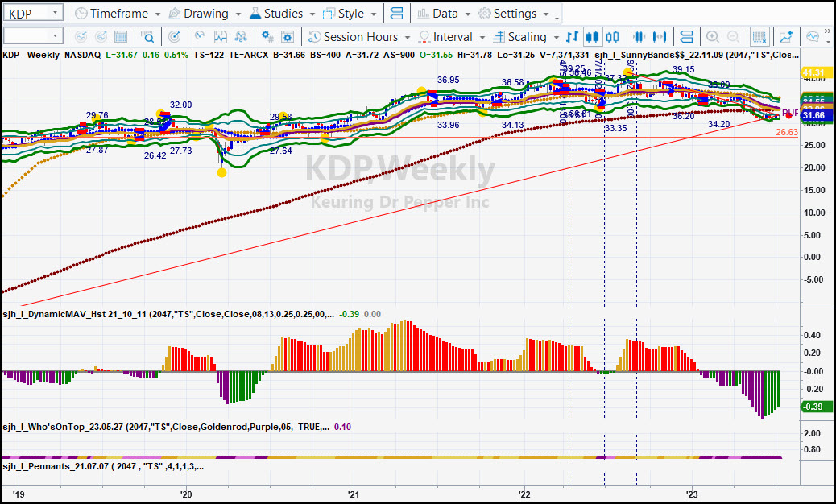Open the Scaling button
The height and width of the screenshot is (504, 836).
pyautogui.click(x=520, y=37)
